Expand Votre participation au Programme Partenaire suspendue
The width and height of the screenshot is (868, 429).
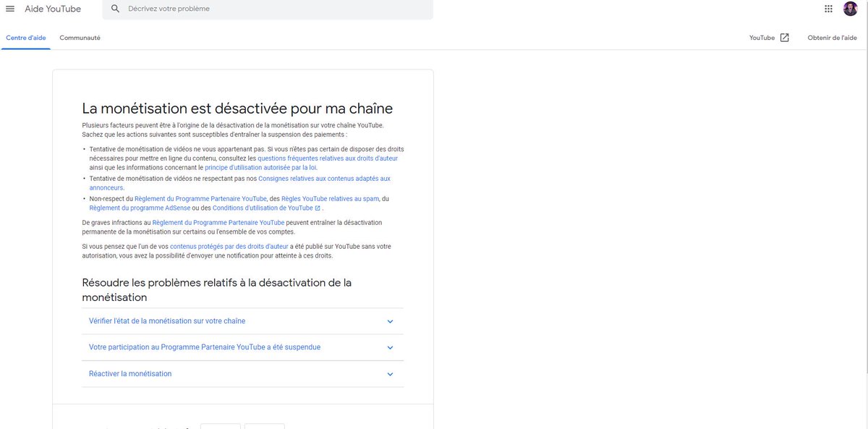pyautogui.click(x=243, y=347)
